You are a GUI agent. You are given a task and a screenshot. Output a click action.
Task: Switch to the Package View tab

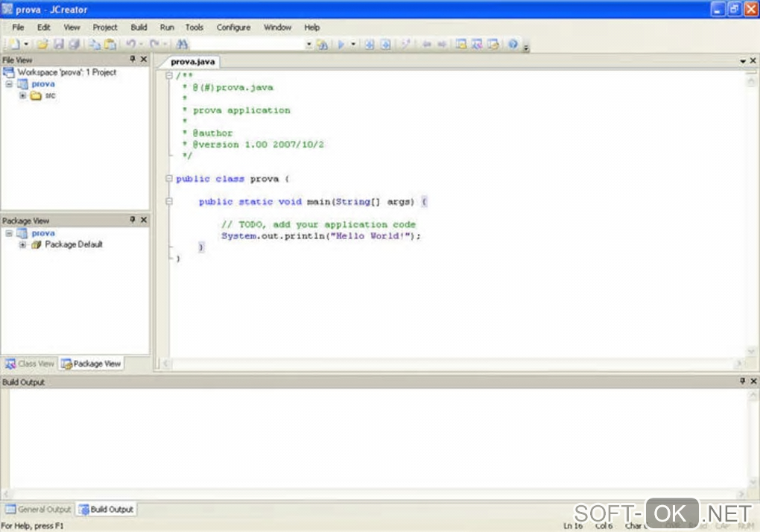pos(91,364)
